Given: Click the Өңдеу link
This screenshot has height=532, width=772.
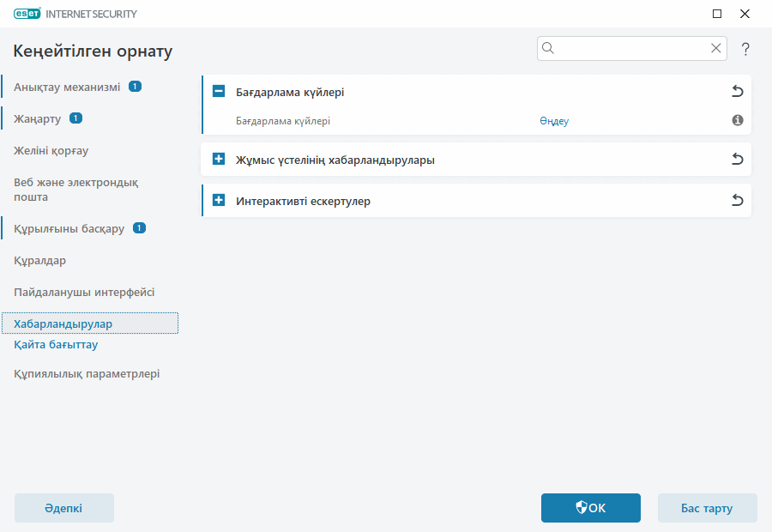Looking at the screenshot, I should pyautogui.click(x=554, y=121).
